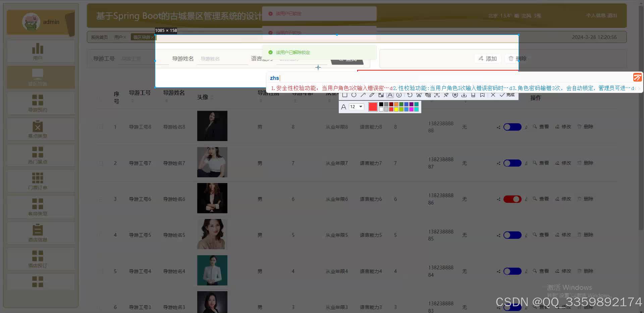Click the download icon in capture toolbar
Screen dimensions: 644x313
tap(464, 95)
